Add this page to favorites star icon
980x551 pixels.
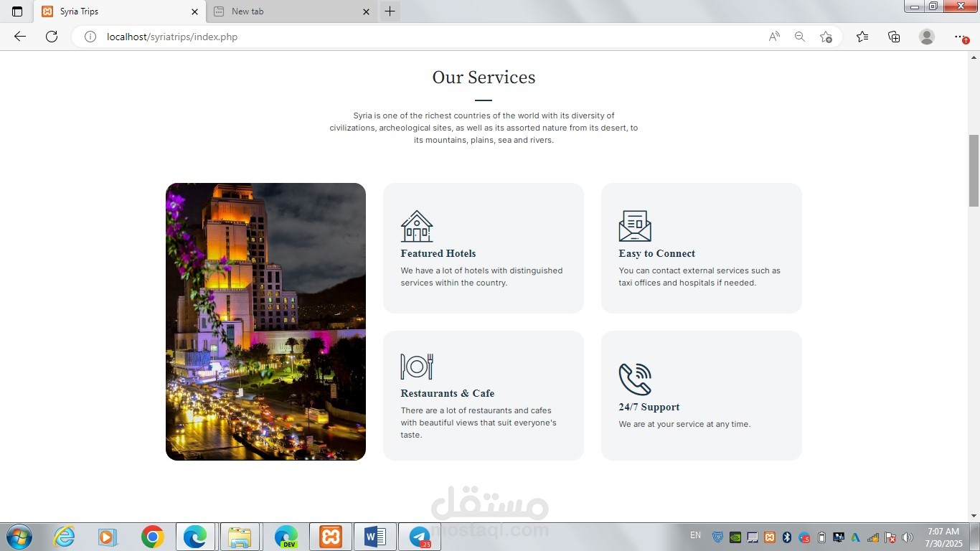pos(826,37)
